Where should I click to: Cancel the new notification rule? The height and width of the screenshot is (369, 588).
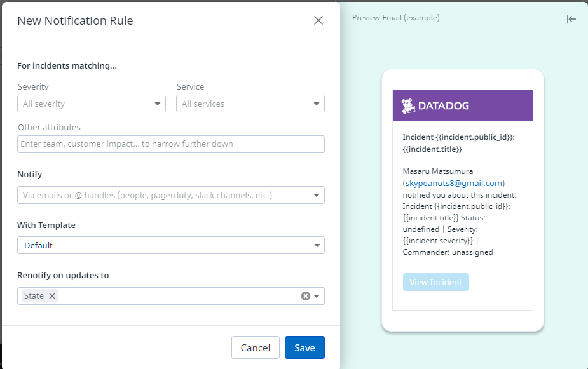pos(256,347)
